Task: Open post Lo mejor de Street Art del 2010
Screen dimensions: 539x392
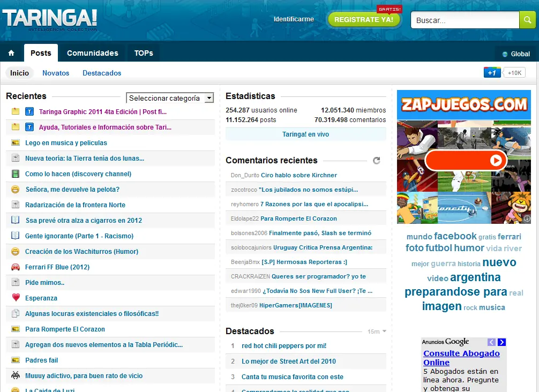Action: tap(289, 361)
